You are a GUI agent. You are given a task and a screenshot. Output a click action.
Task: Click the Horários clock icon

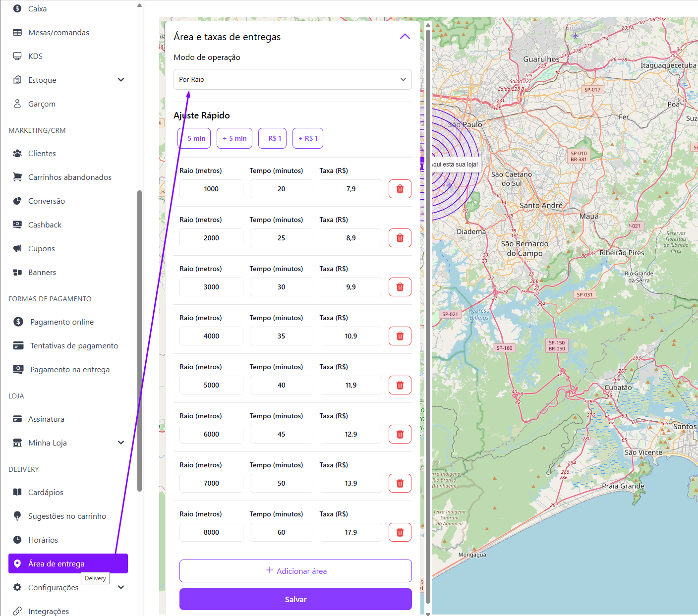17,540
